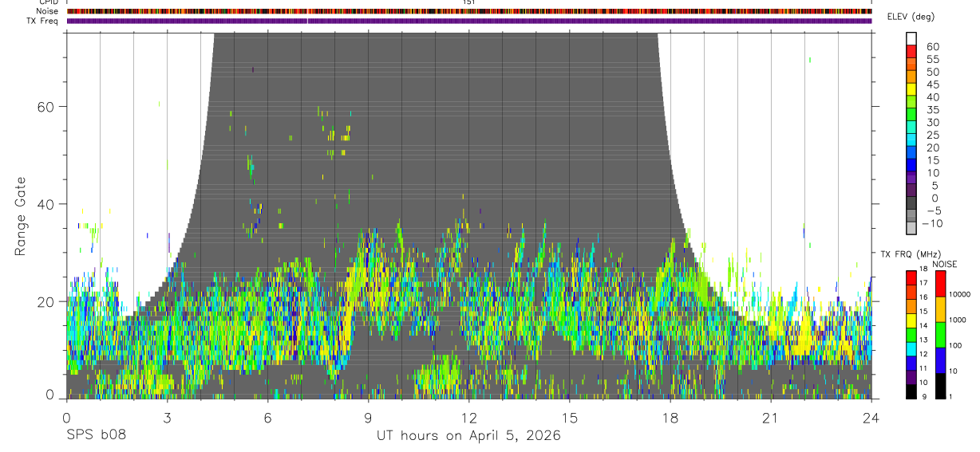Click the 'NOISE' legend title above the noise color bar

pos(944,264)
